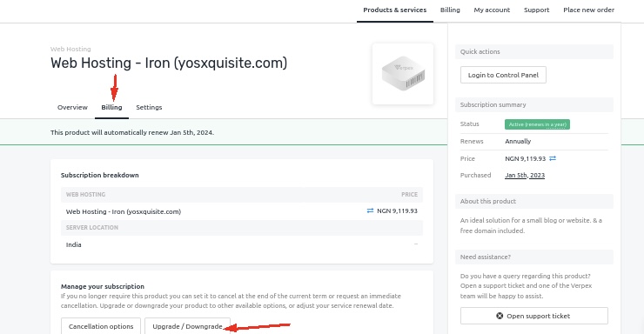
Task: Click the 'Subscription breakdown' heading
Action: [x=100, y=175]
